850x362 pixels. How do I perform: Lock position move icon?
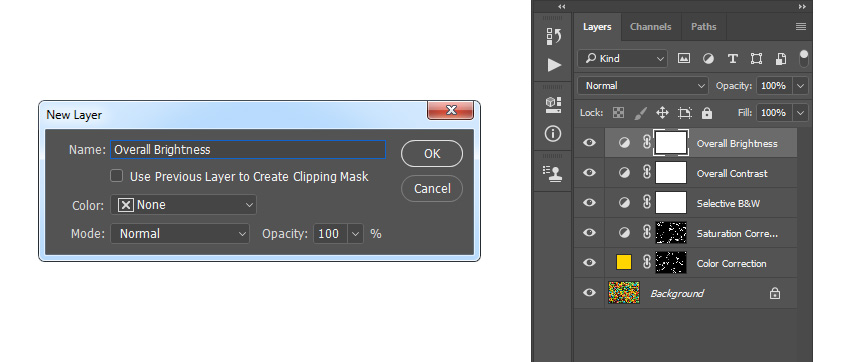pos(662,113)
